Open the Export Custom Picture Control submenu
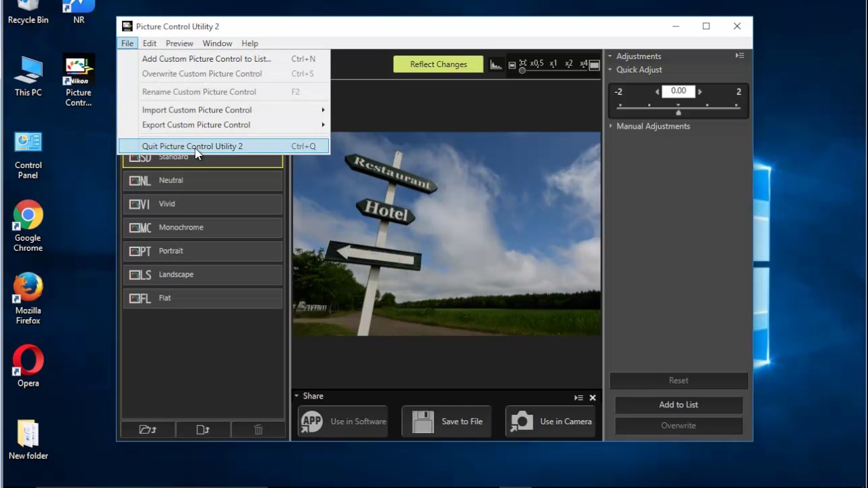This screenshot has height=488, width=868. point(224,125)
